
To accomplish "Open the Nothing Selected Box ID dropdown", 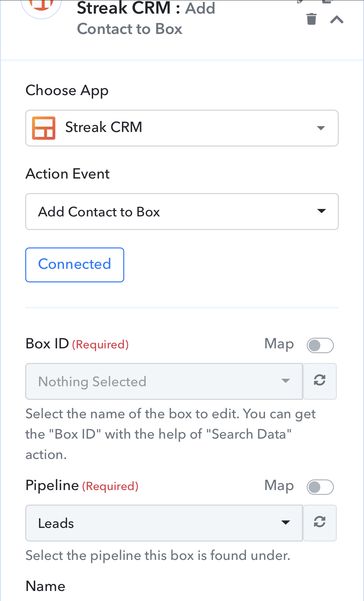I will (x=164, y=381).
